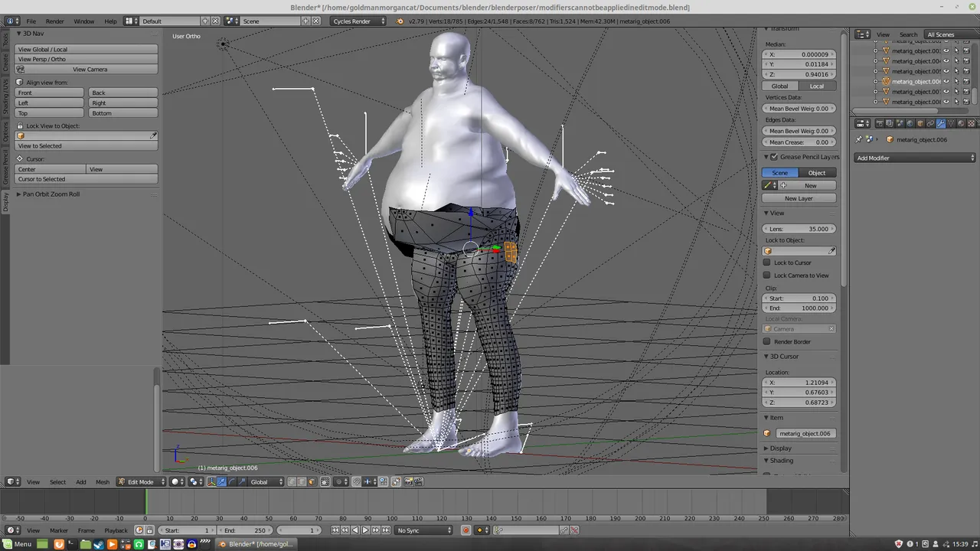980x551 pixels.
Task: Click the View Camera button
Action: (x=87, y=70)
